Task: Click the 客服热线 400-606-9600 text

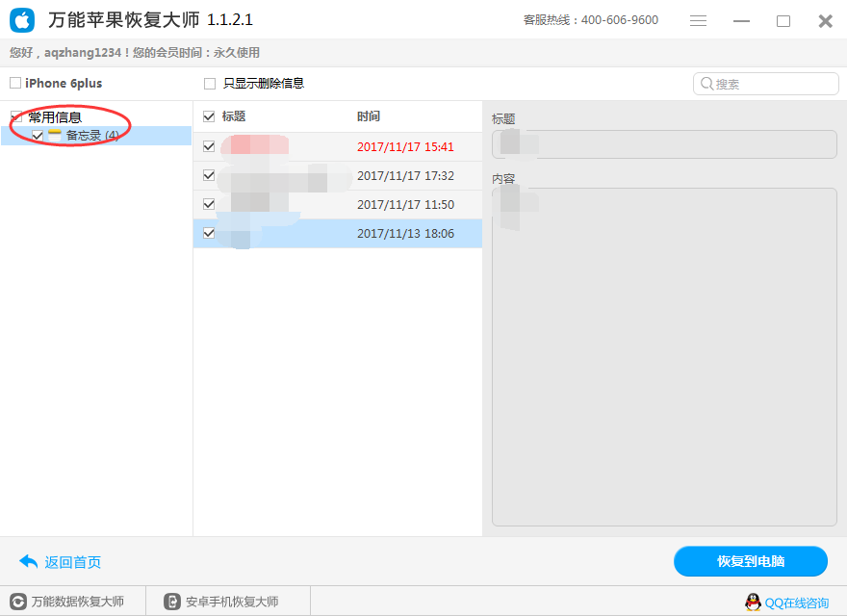Action: pos(590,20)
